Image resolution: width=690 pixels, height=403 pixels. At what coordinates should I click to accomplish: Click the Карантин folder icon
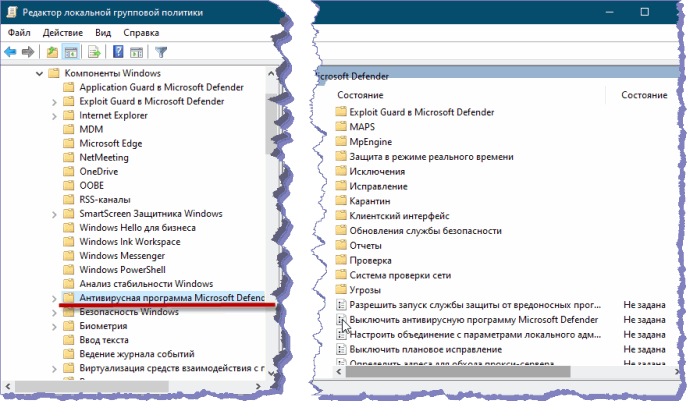pos(341,201)
